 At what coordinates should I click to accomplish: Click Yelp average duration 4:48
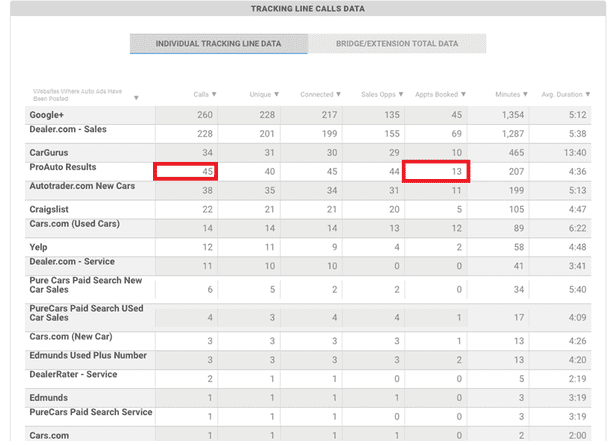(577, 247)
